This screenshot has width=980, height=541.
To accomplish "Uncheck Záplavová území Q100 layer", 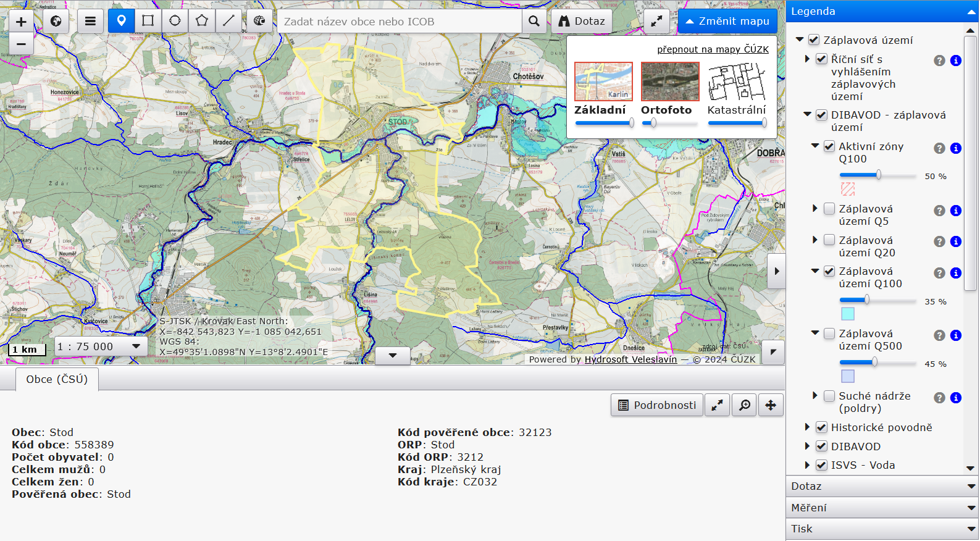I will (x=829, y=271).
